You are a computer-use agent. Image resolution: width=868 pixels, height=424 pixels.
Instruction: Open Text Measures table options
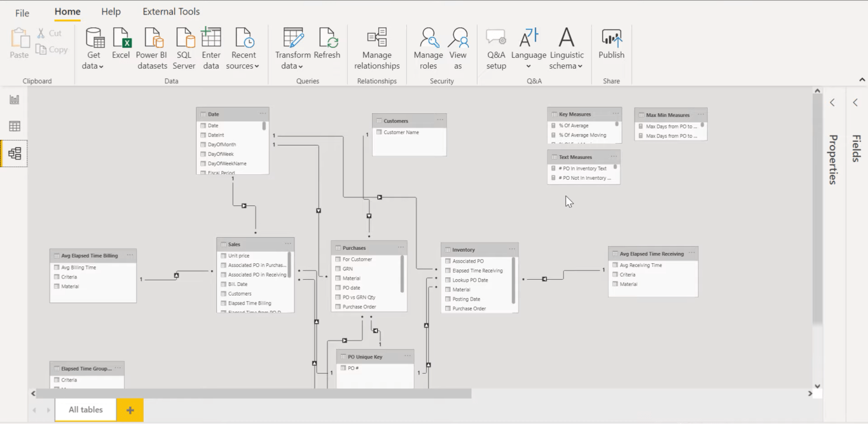[x=614, y=156]
